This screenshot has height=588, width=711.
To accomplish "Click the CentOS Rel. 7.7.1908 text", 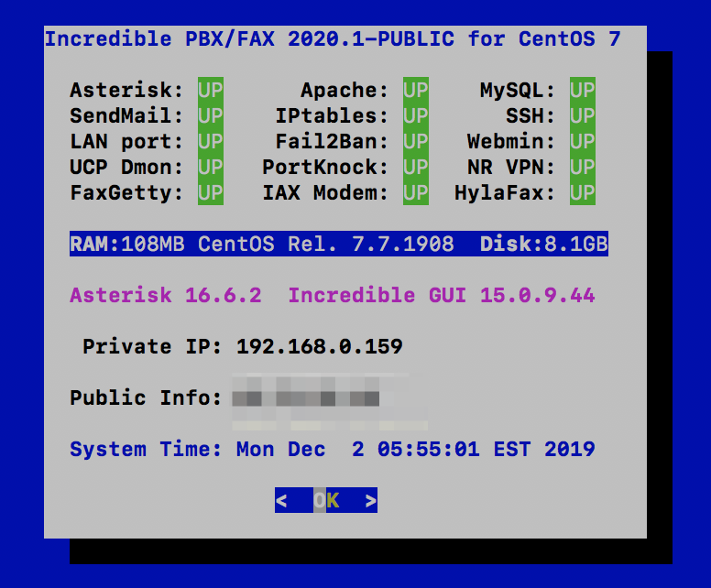I will pos(326,244).
